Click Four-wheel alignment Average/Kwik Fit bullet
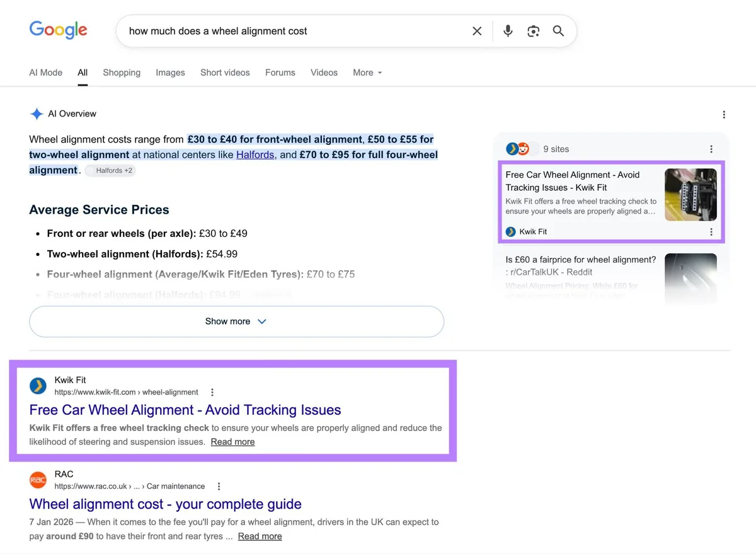The height and width of the screenshot is (554, 756). (x=201, y=274)
